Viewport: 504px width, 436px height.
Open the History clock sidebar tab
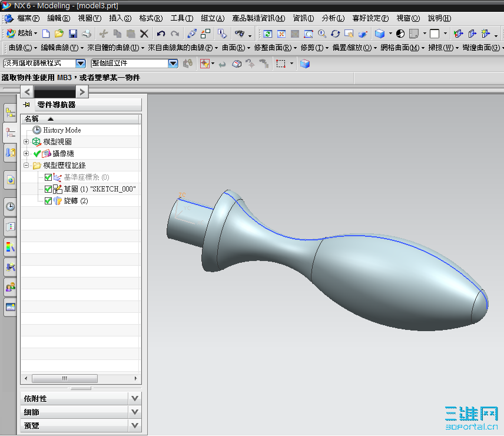pos(10,206)
